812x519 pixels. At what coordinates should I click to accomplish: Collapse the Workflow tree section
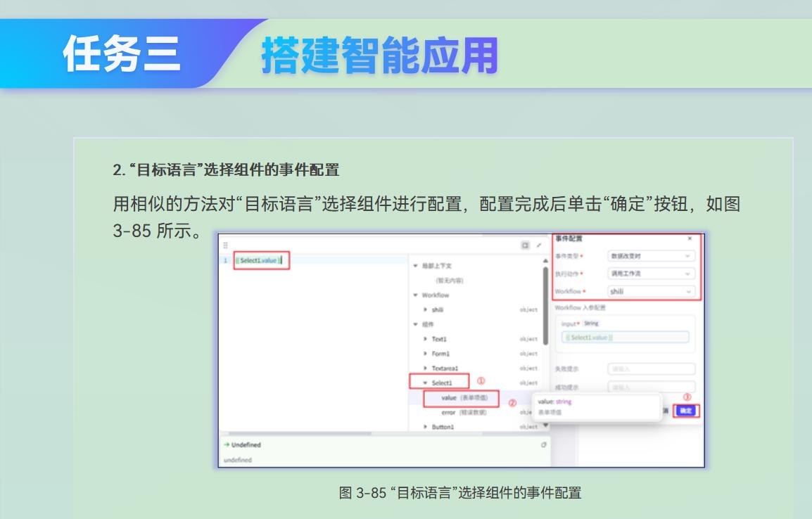pyautogui.click(x=415, y=295)
